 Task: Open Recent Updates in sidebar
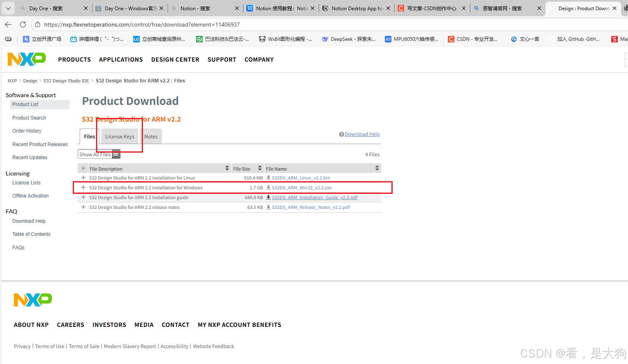(x=30, y=158)
